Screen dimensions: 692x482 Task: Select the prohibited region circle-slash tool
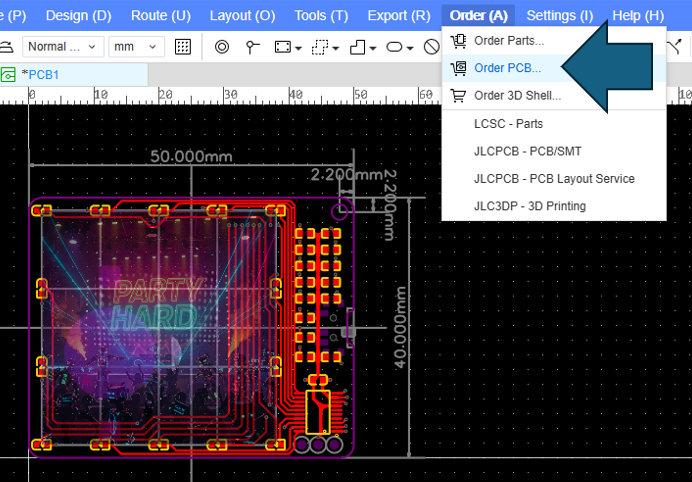point(431,47)
